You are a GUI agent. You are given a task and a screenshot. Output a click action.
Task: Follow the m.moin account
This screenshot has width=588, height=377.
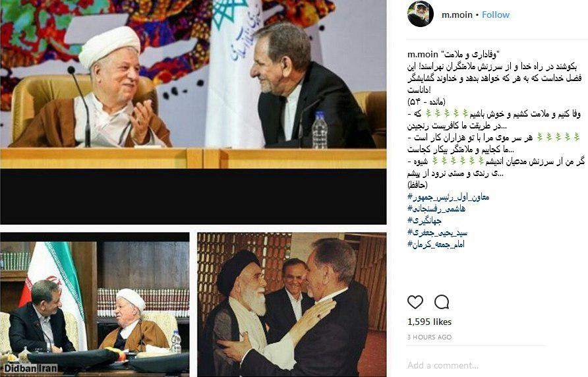click(x=495, y=14)
